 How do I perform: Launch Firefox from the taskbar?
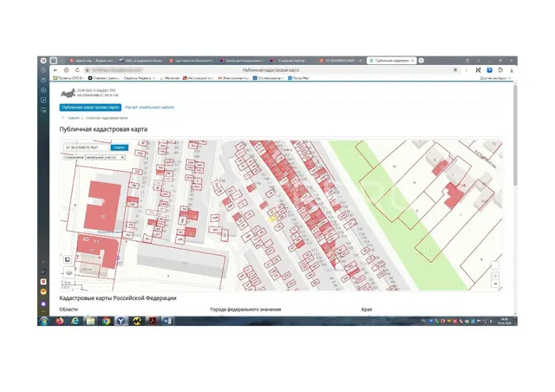pyautogui.click(x=60, y=321)
